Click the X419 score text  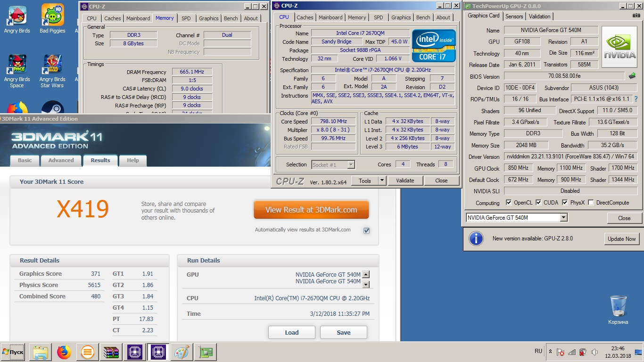coord(83,209)
